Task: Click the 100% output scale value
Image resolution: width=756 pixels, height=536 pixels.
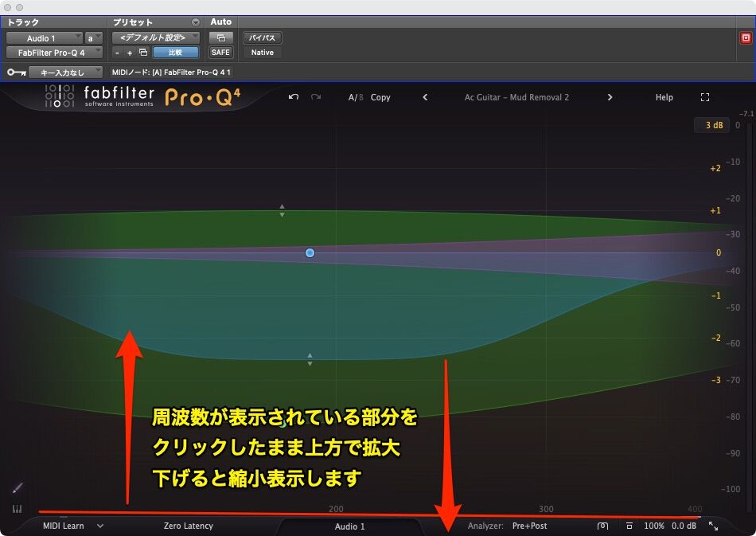Action: click(x=654, y=526)
